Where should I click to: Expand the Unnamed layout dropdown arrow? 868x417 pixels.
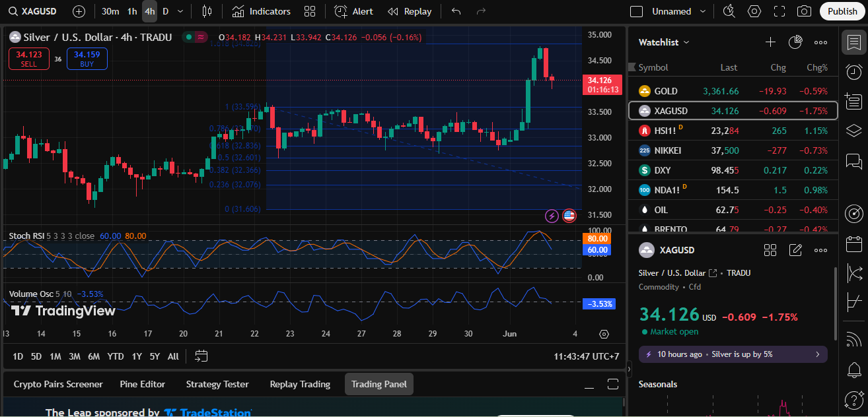tap(703, 11)
